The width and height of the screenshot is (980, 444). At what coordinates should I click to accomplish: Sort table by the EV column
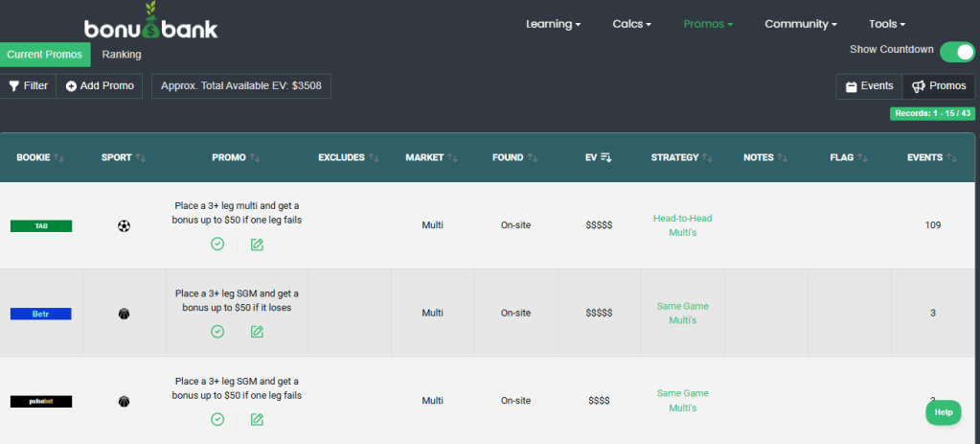pos(598,157)
